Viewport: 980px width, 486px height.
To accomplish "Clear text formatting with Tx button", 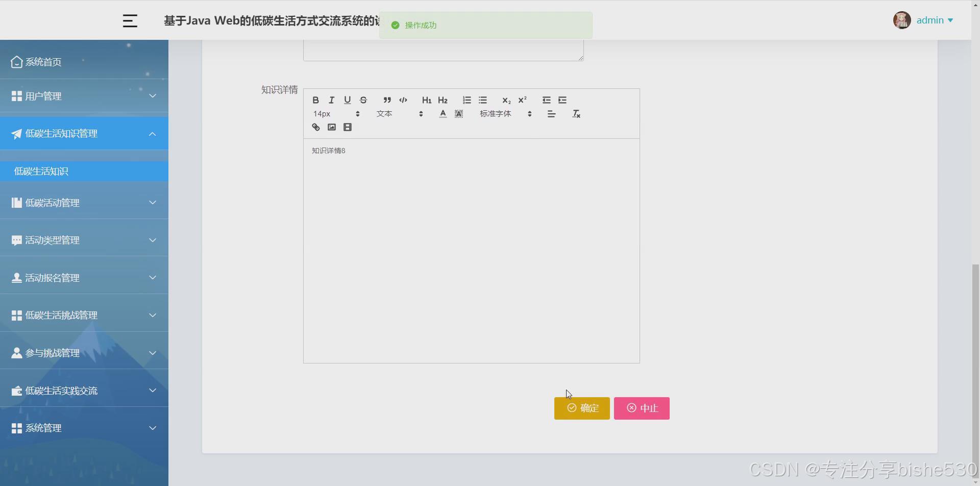I will point(576,114).
